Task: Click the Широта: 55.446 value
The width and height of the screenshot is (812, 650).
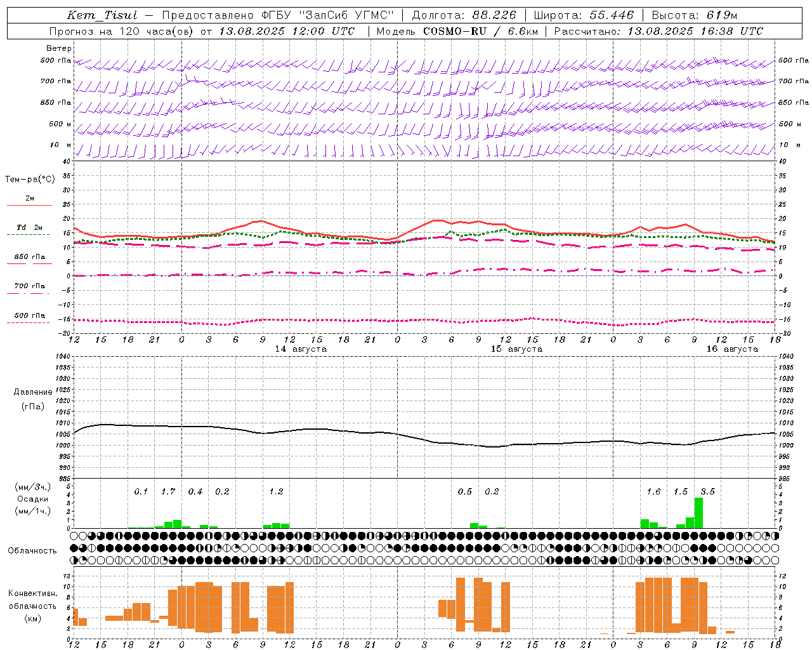Action: (x=584, y=15)
